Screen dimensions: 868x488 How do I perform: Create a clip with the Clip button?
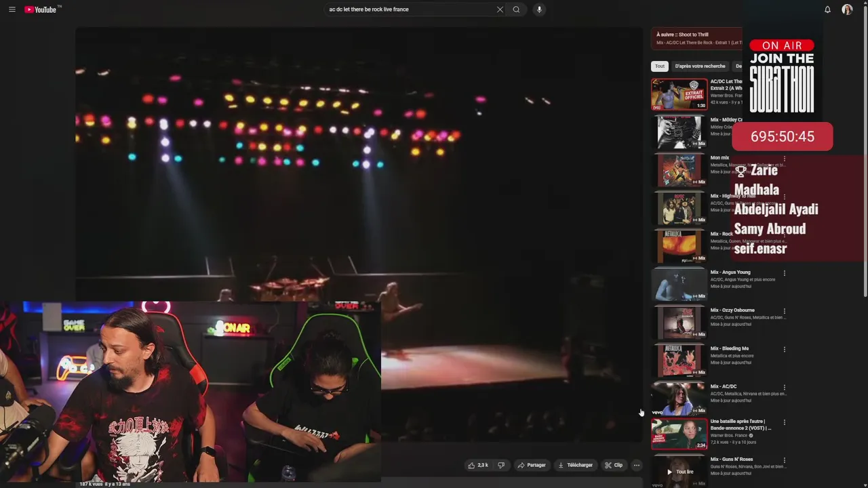[614, 465]
